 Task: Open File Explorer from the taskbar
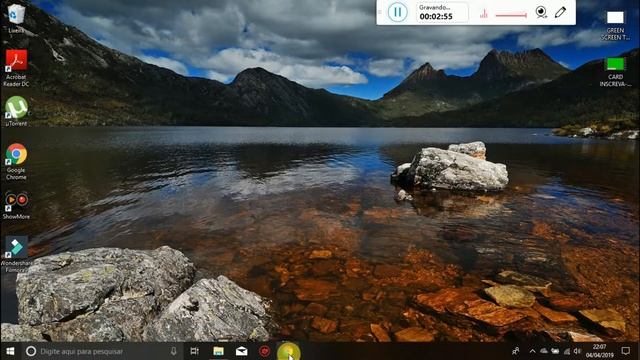tap(218, 351)
